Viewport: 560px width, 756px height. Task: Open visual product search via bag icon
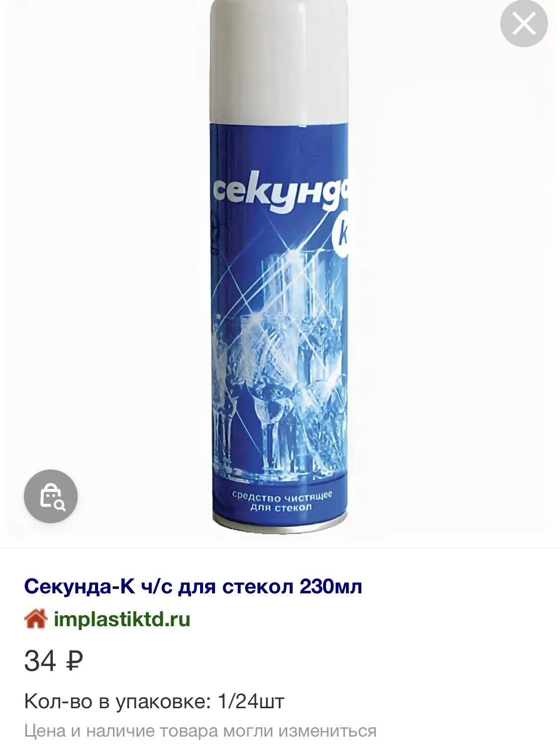click(x=51, y=496)
